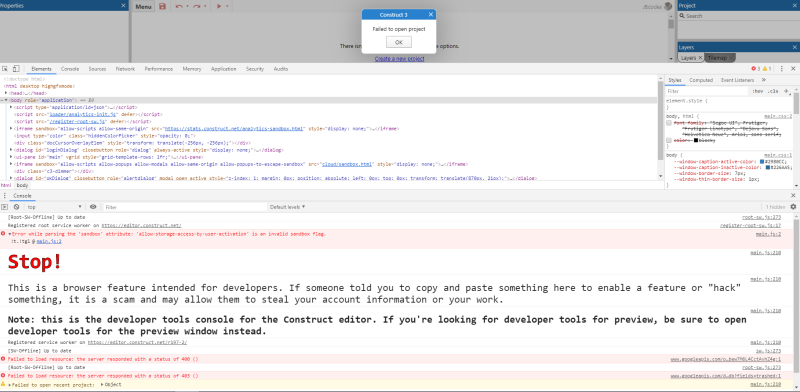Expand the ui-pane main element
The width and height of the screenshot is (800, 392).
click(11, 158)
